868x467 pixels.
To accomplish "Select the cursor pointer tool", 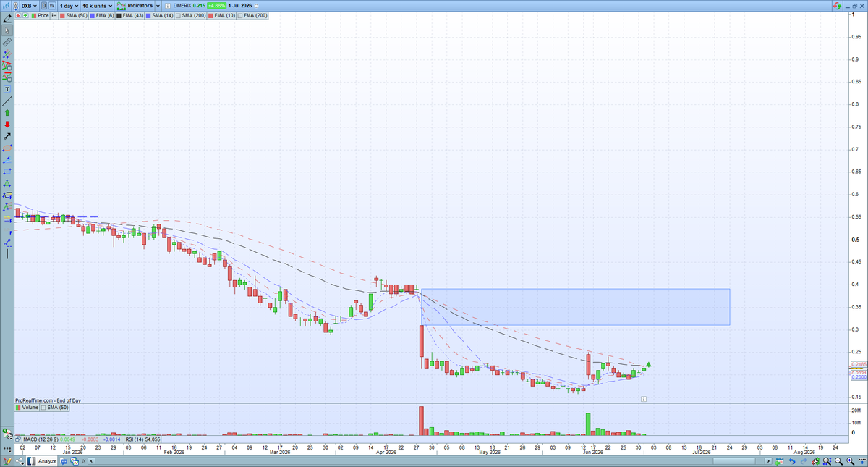I will click(7, 30).
